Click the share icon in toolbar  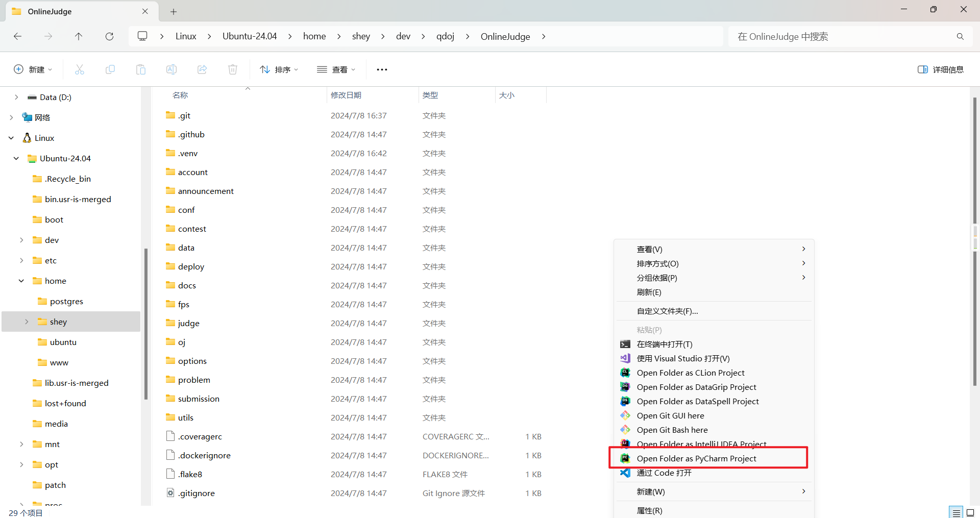pyautogui.click(x=202, y=69)
